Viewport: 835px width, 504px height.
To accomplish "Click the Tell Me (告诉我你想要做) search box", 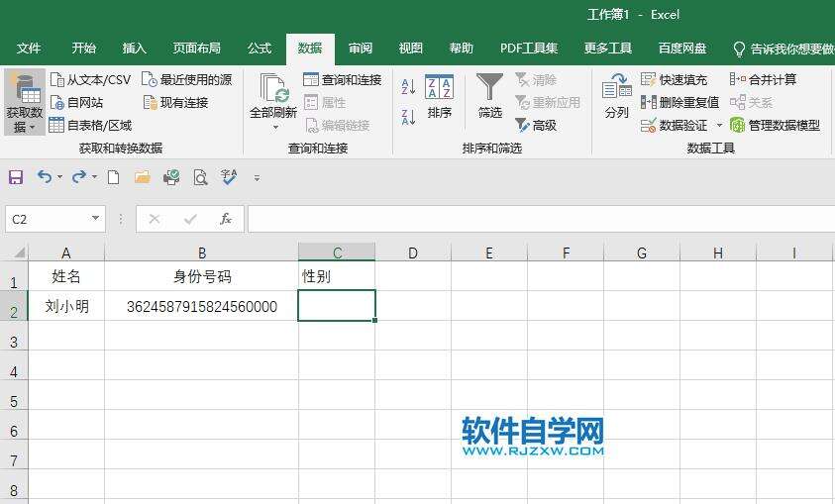I will point(783,49).
